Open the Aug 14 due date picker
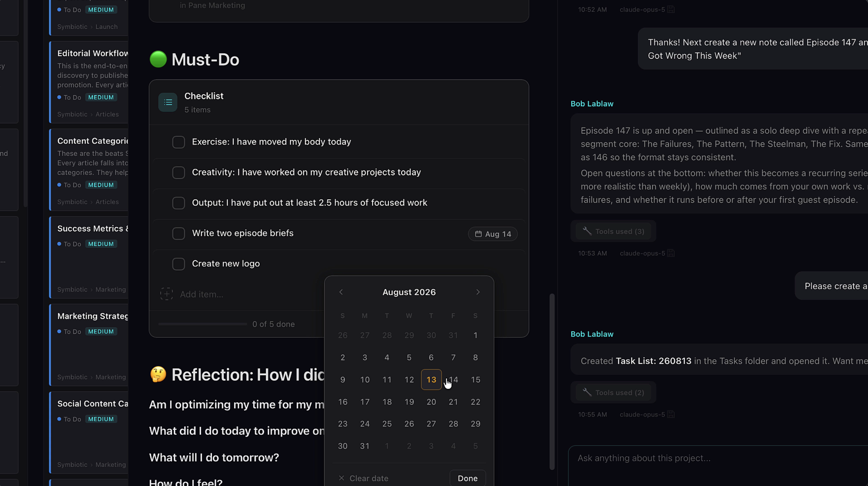 tap(493, 234)
